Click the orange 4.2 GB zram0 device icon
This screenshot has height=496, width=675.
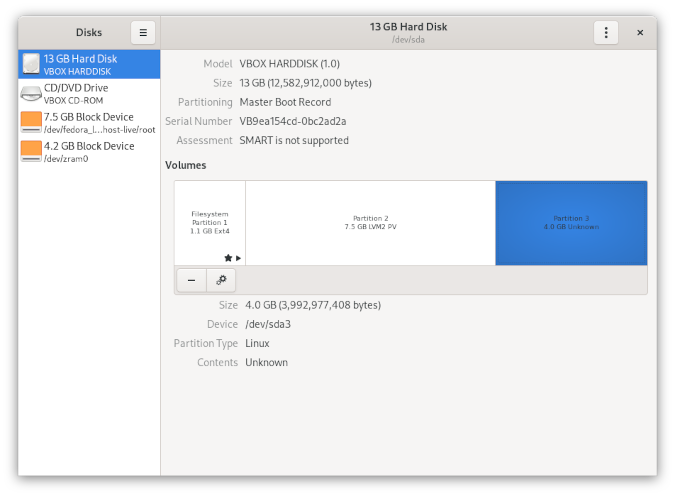(31, 152)
